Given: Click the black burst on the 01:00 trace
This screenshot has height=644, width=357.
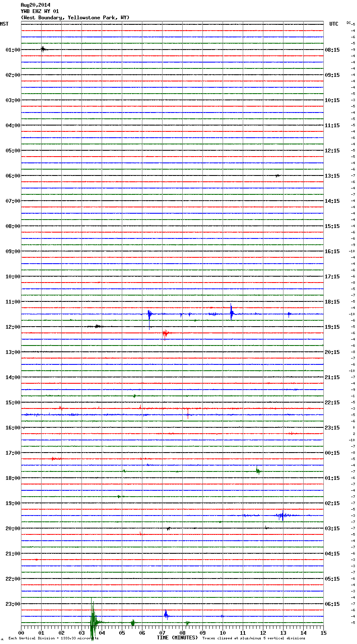Looking at the screenshot, I should 43,49.
